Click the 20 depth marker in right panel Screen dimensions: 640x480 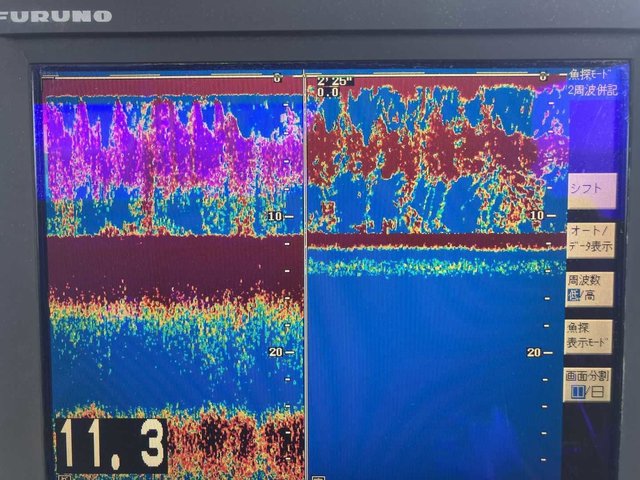pyautogui.click(x=533, y=352)
